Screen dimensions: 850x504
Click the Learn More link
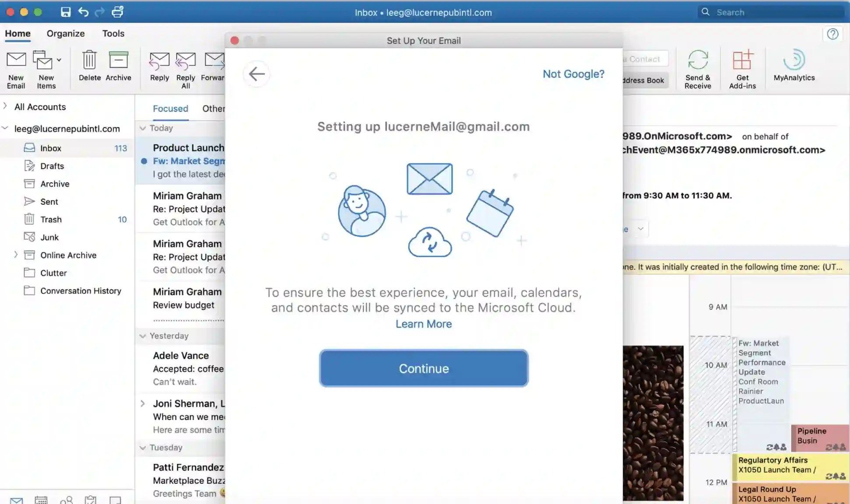point(424,323)
